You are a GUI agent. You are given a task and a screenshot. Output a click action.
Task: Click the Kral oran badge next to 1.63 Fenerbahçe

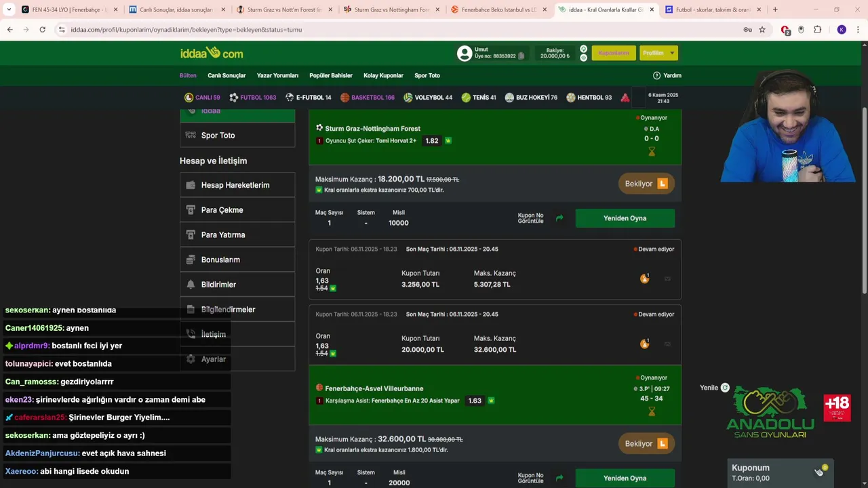point(491,401)
